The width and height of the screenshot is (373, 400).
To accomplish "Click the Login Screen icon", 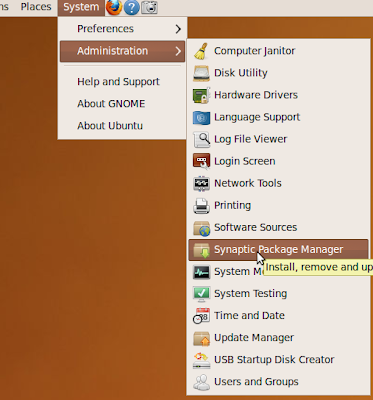I will pos(201,161).
